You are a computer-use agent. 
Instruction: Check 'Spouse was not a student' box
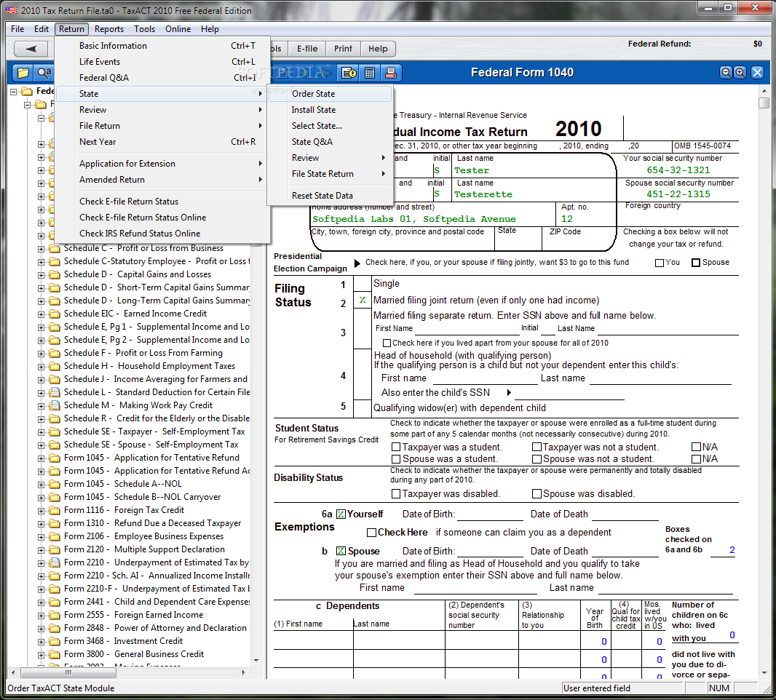click(537, 459)
